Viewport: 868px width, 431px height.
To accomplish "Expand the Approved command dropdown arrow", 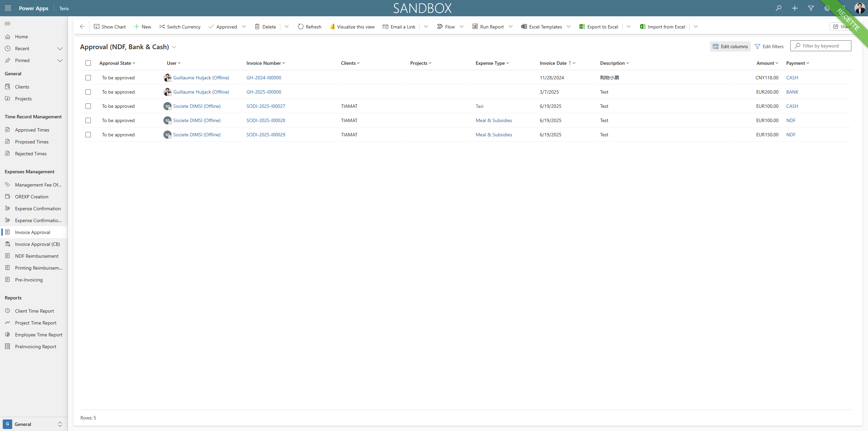I will (244, 27).
